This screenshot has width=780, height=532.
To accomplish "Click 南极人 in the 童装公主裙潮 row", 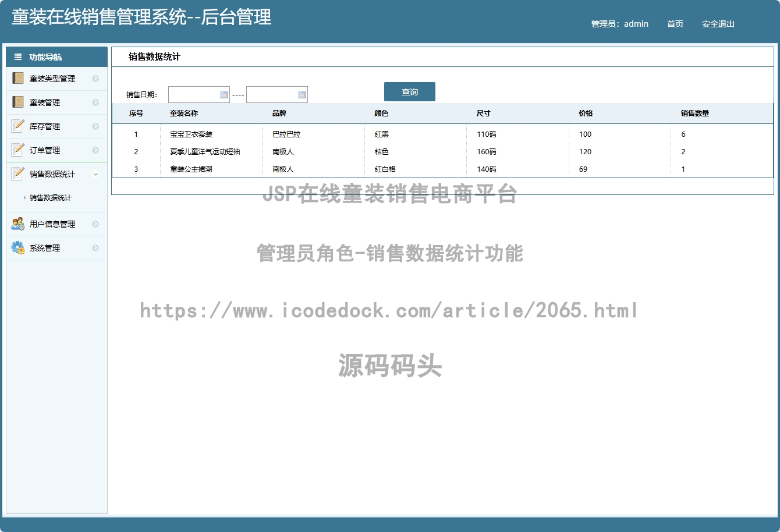I will pyautogui.click(x=283, y=169).
